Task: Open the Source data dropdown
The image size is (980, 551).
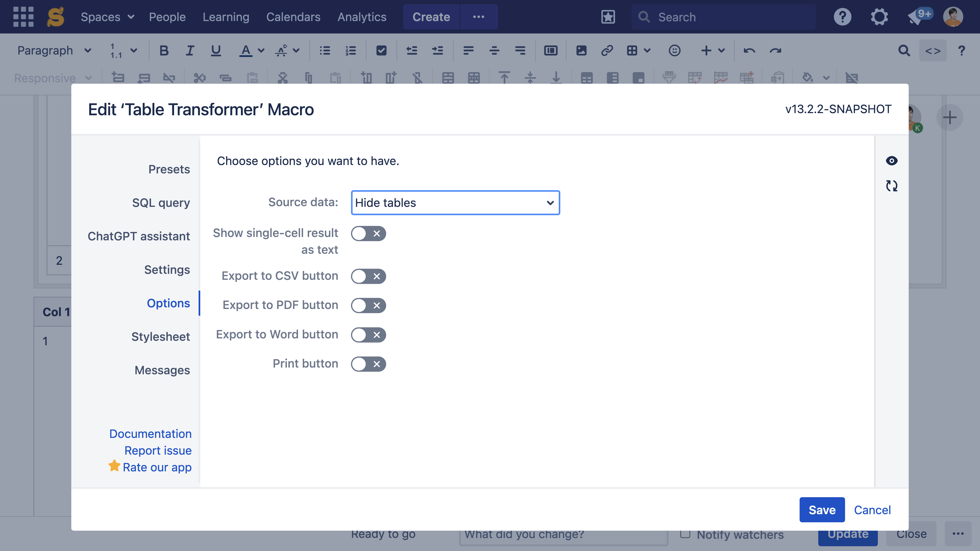Action: click(455, 203)
